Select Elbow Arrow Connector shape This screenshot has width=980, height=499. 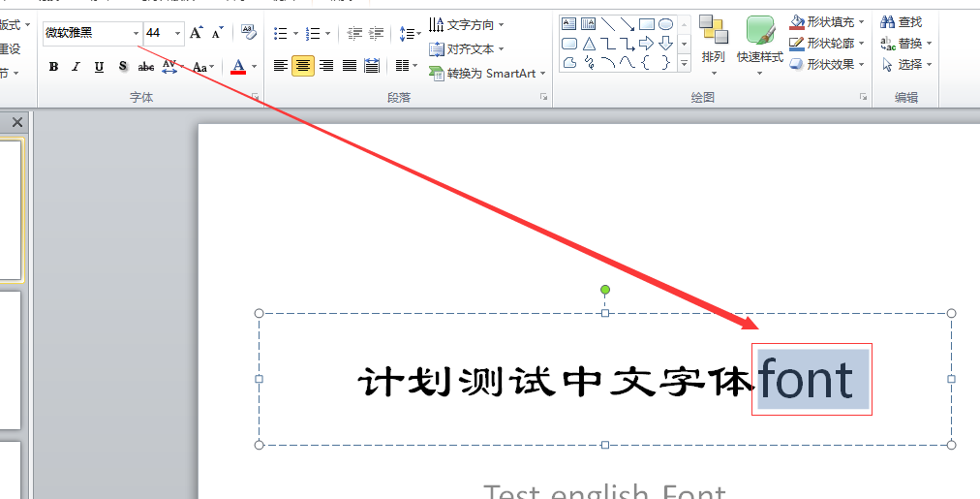(x=627, y=44)
